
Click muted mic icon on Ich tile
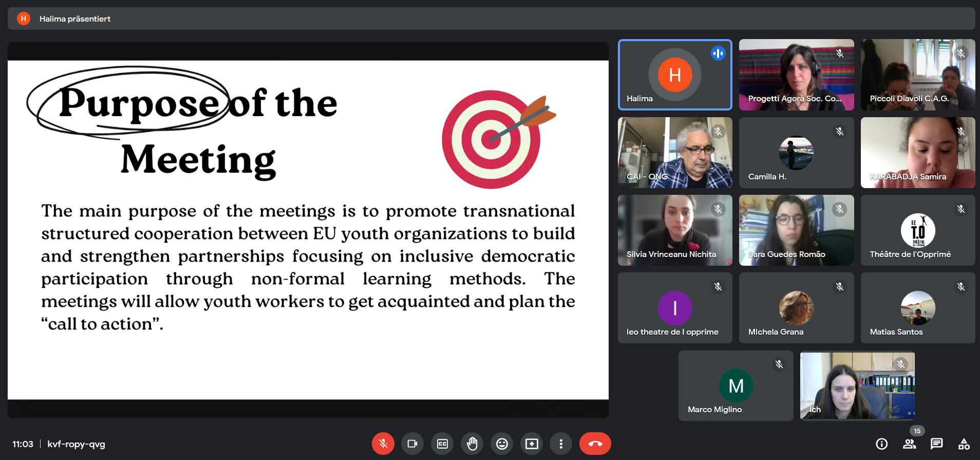click(x=900, y=364)
